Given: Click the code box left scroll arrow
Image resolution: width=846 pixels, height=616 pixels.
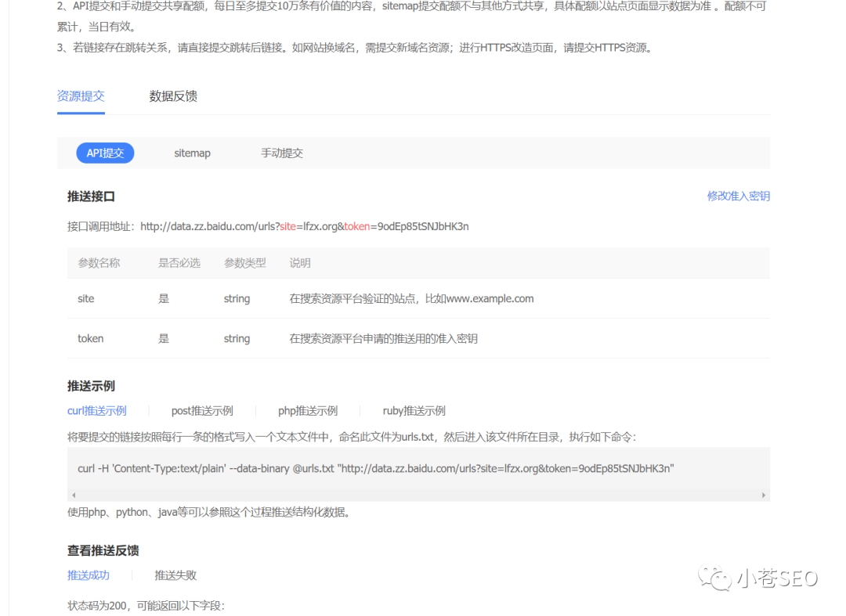Looking at the screenshot, I should 74,495.
